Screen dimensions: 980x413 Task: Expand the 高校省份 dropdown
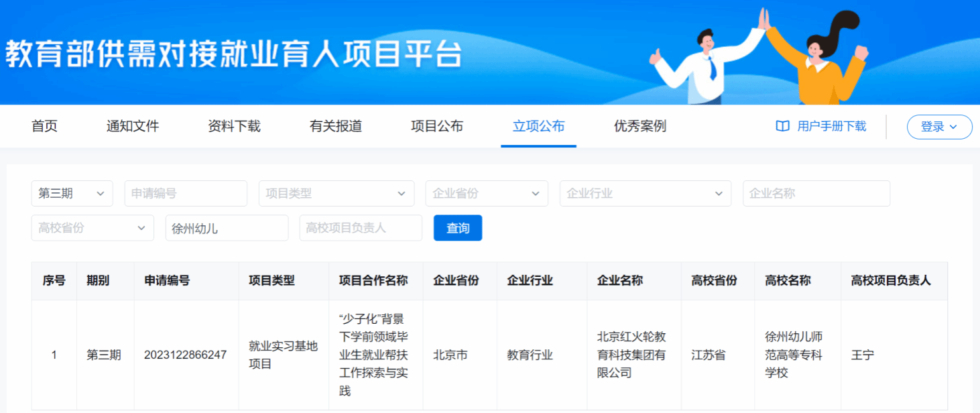coord(93,228)
